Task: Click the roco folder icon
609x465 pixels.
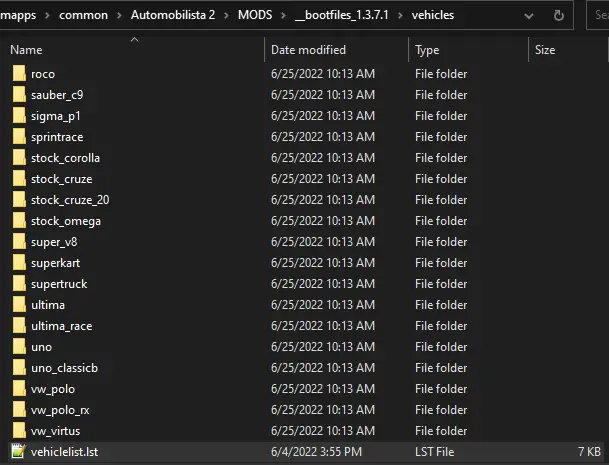Action: pyautogui.click(x=19, y=73)
